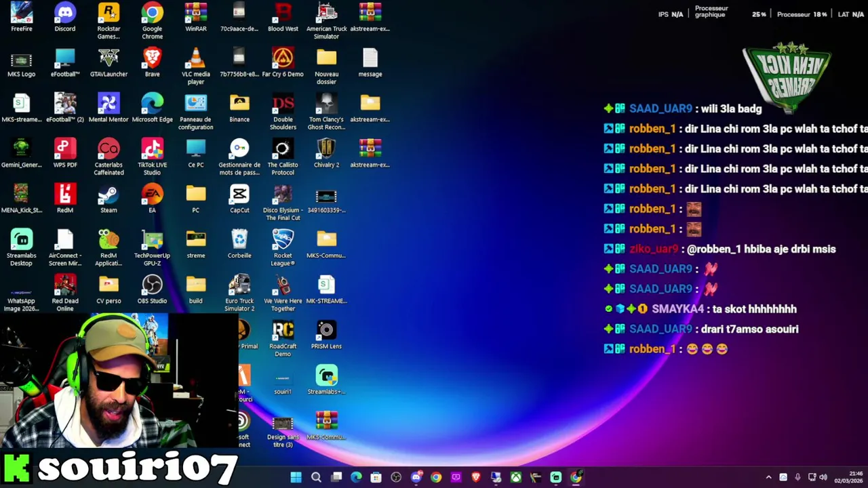Open the Corbeille recycle bin
Screen dimensions: 868x488
[239, 245]
